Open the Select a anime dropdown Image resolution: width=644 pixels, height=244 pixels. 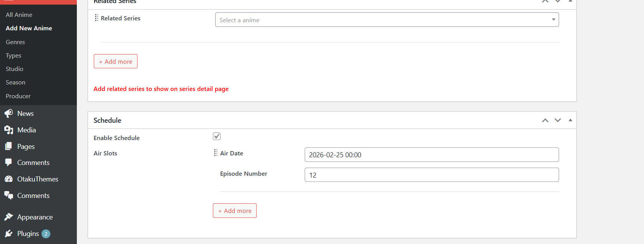coord(387,20)
